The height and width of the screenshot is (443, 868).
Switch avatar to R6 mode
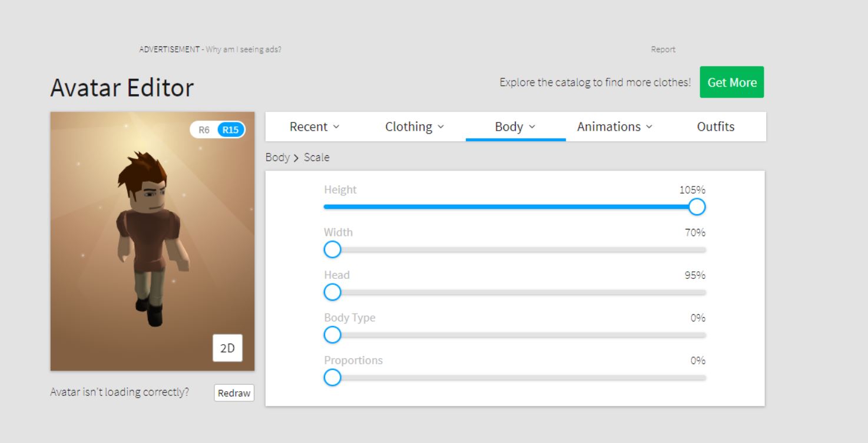204,130
